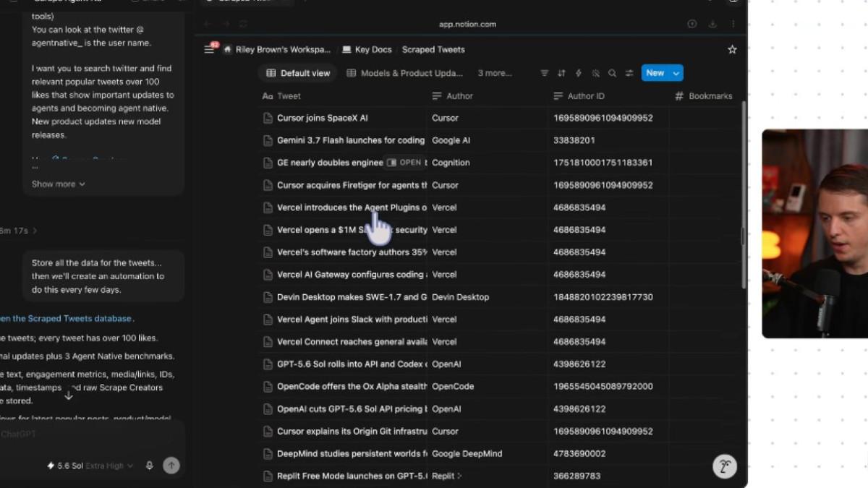
Task: Open the Notion sidebar hamburger menu
Action: 209,49
